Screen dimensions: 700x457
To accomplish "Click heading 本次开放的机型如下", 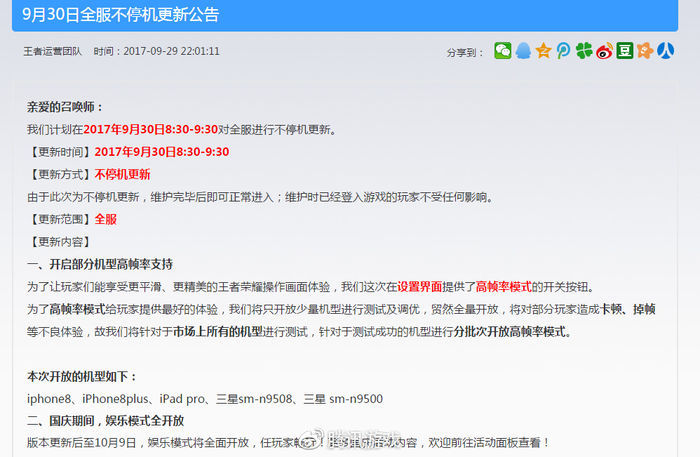I will pyautogui.click(x=81, y=376).
